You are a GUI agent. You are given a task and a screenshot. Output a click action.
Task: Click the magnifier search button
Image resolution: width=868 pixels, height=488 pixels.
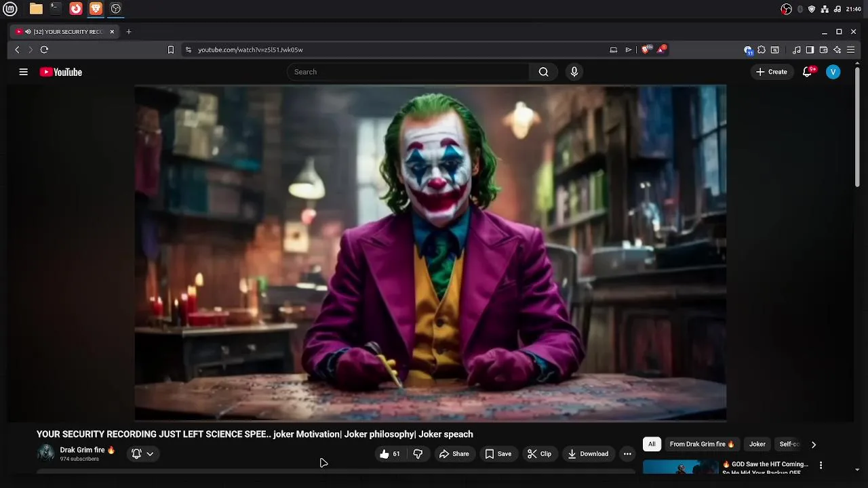tap(543, 72)
